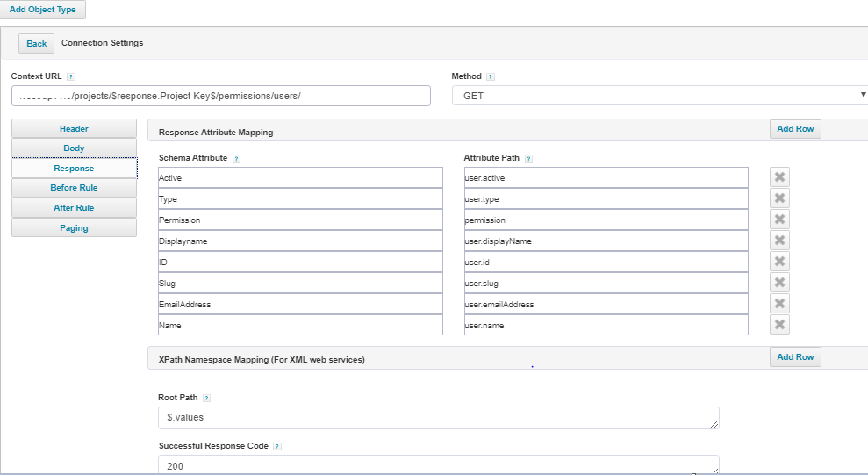Viewport: 868px width, 475px height.
Task: Show help for Successful Response Code
Action: pos(276,446)
